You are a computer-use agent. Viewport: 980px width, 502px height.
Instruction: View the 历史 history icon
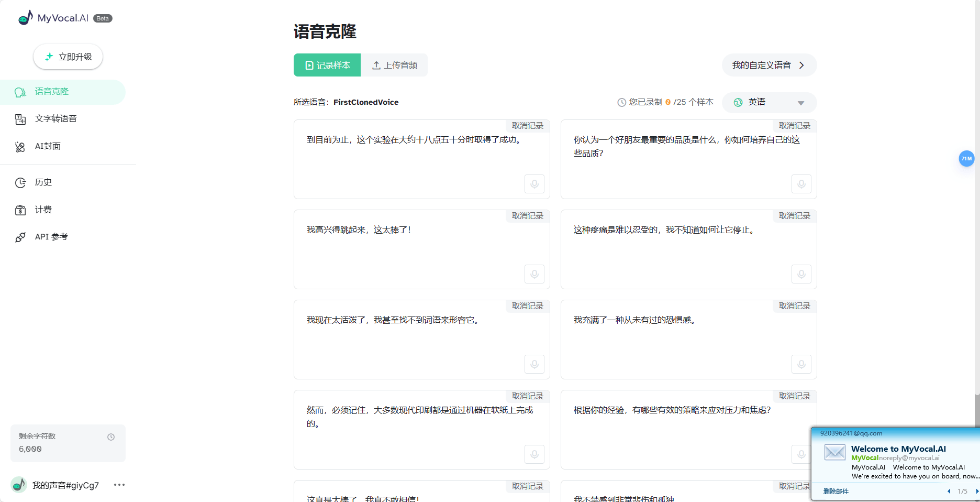pyautogui.click(x=20, y=182)
